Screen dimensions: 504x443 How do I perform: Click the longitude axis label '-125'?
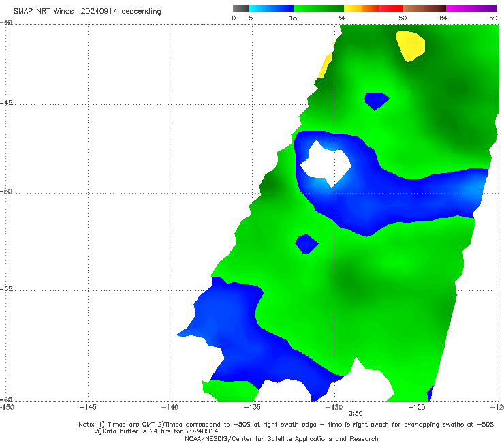coord(417,407)
